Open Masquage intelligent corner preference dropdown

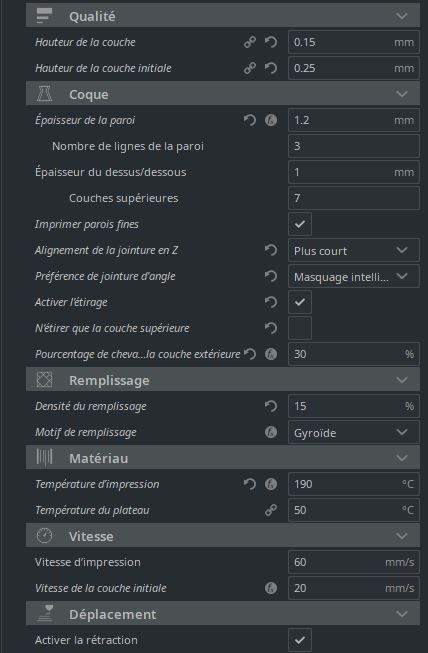click(354, 277)
